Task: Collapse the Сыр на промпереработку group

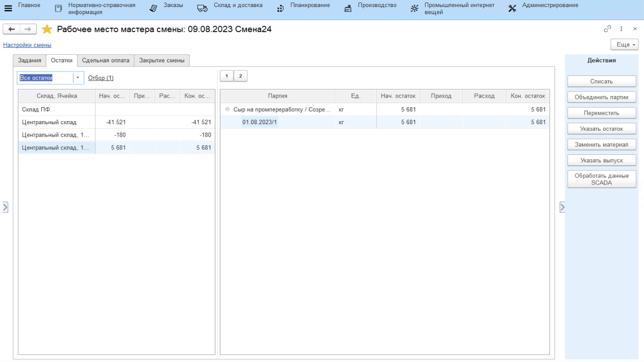Action: pos(227,110)
